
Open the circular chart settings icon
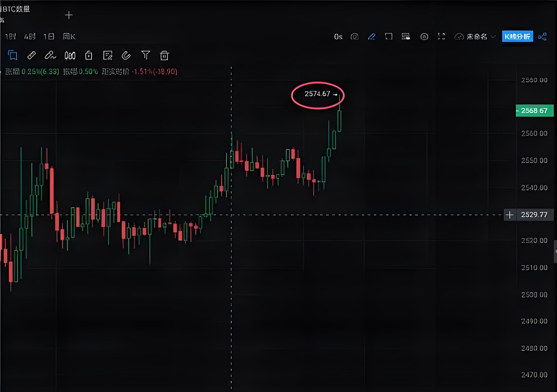[x=424, y=37]
